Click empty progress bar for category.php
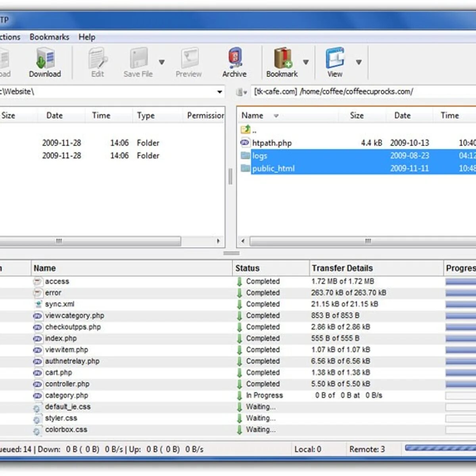The width and height of the screenshot is (476, 476). tap(461, 396)
